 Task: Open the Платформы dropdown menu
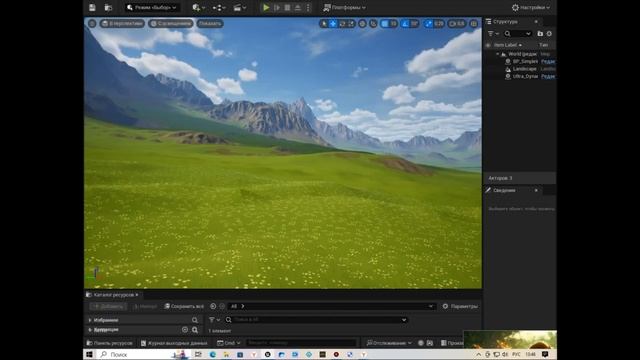pyautogui.click(x=344, y=7)
